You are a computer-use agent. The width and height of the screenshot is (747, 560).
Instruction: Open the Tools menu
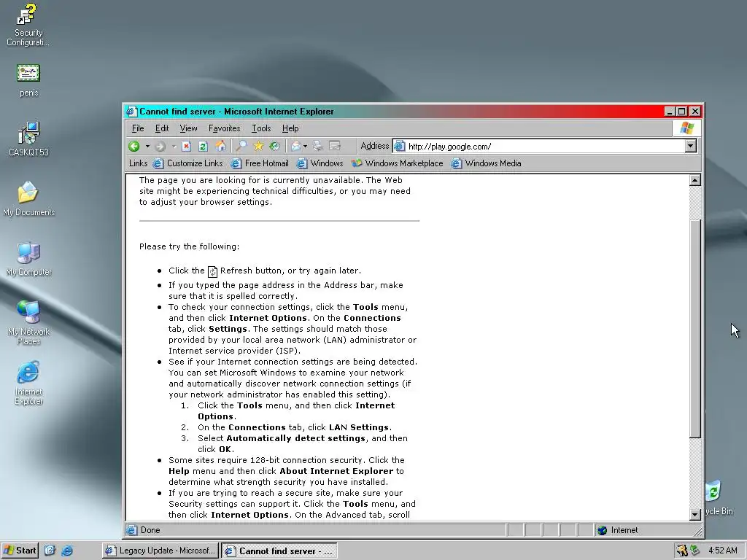(x=261, y=128)
